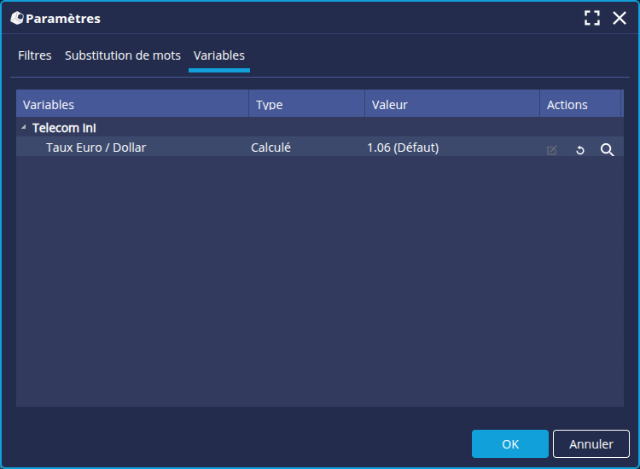Select the Variables tab
This screenshot has width=640, height=469.
pos(219,56)
